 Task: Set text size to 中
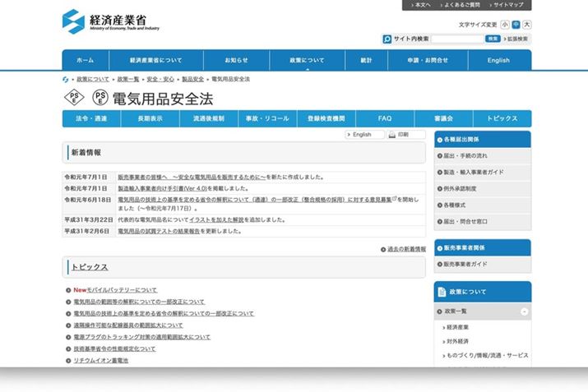pyautogui.click(x=516, y=25)
